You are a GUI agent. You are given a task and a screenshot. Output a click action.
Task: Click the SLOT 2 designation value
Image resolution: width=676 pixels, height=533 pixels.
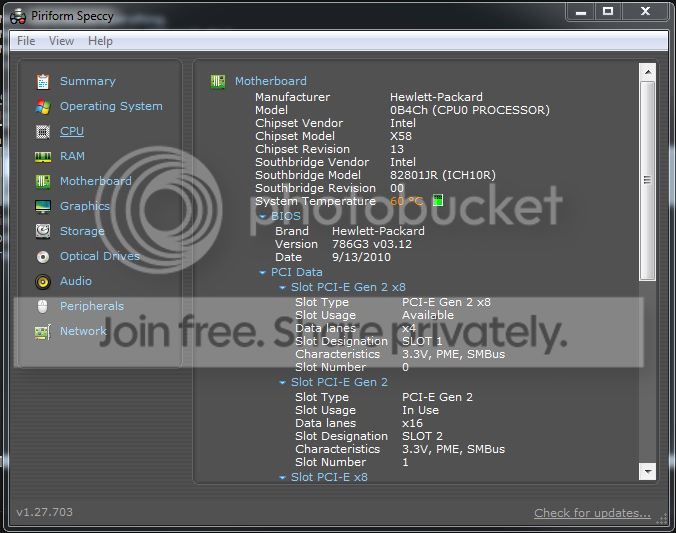click(x=422, y=436)
